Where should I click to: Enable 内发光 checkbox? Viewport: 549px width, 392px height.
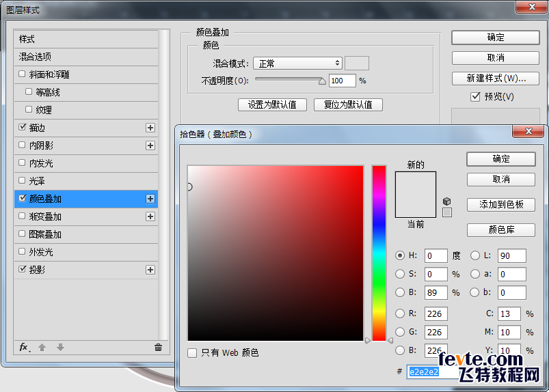(22, 163)
